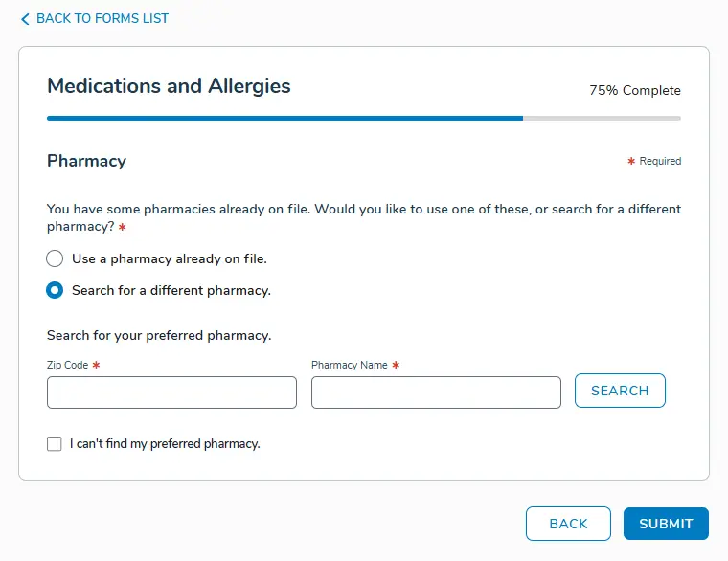Image resolution: width=728 pixels, height=561 pixels.
Task: Click the 'Medications and Allergies' form title
Action: point(169,86)
